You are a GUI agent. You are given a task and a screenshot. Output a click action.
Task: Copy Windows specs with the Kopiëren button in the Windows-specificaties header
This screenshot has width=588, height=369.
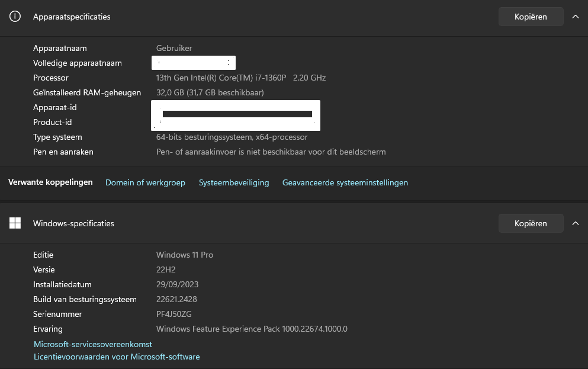531,223
